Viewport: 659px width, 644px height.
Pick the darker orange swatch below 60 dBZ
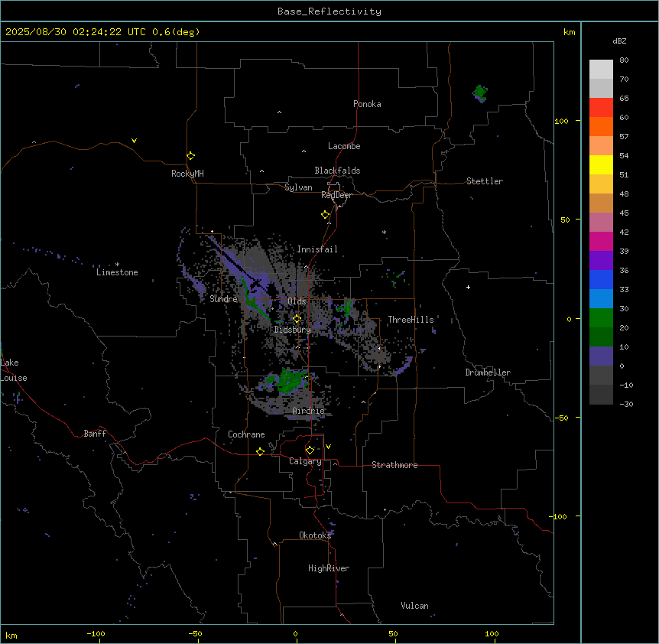[x=601, y=126]
